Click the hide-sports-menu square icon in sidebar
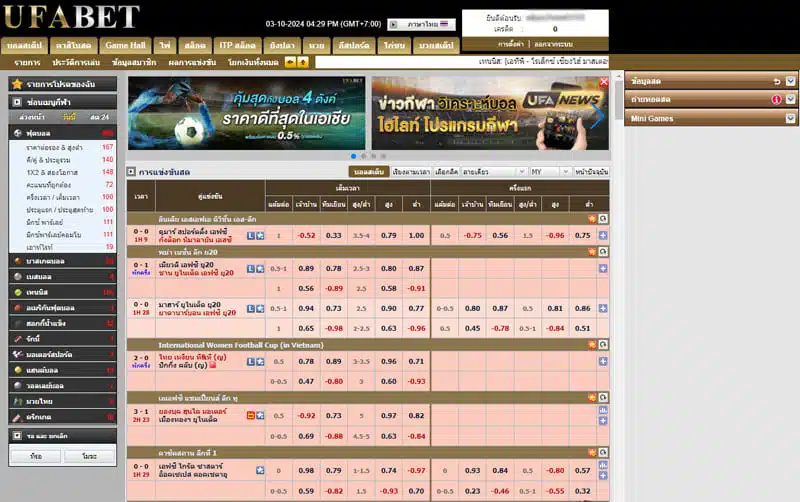Viewport: 800px width, 502px height. [17, 102]
